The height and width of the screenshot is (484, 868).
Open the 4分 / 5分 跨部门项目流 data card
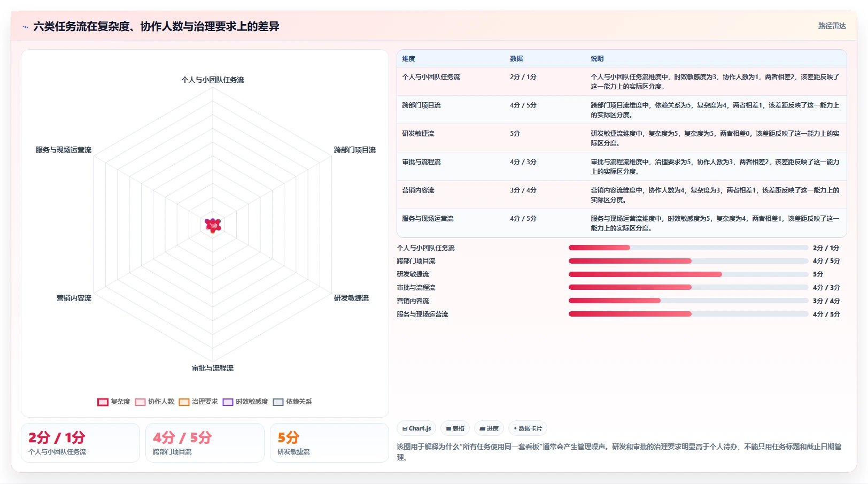(x=205, y=443)
